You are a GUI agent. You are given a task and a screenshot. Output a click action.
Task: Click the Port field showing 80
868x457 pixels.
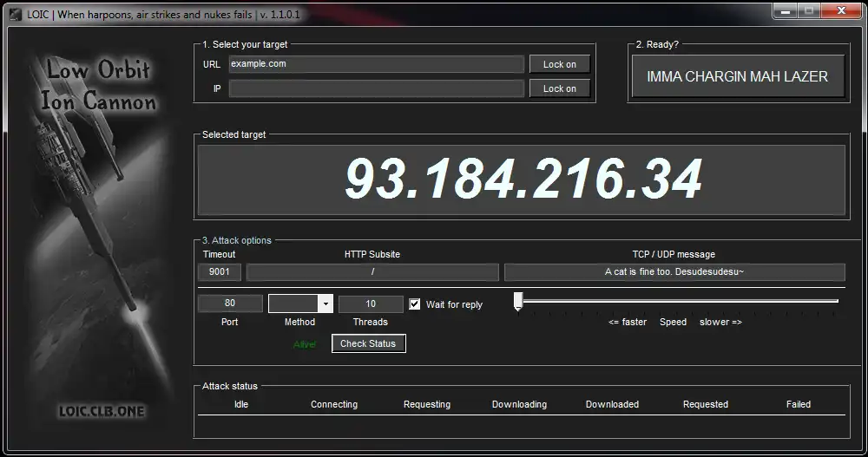(x=230, y=304)
